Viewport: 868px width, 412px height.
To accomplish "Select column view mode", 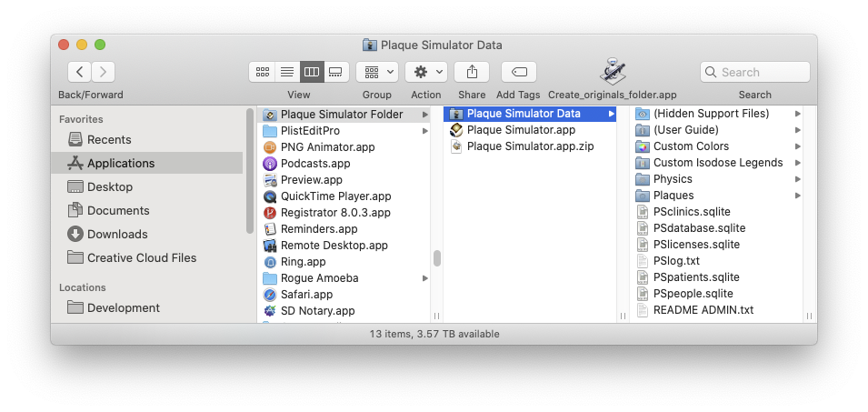I will click(x=312, y=72).
